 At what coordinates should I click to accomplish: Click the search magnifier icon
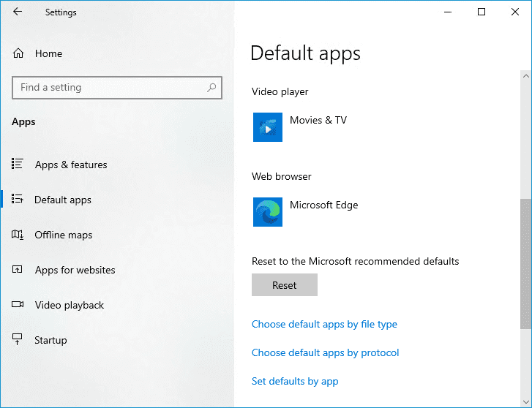click(x=211, y=88)
